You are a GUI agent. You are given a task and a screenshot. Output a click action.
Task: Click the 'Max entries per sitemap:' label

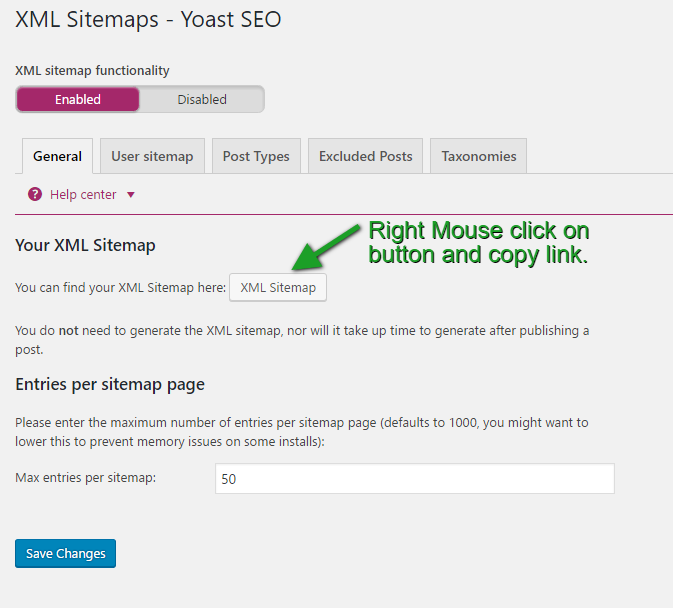tap(86, 478)
